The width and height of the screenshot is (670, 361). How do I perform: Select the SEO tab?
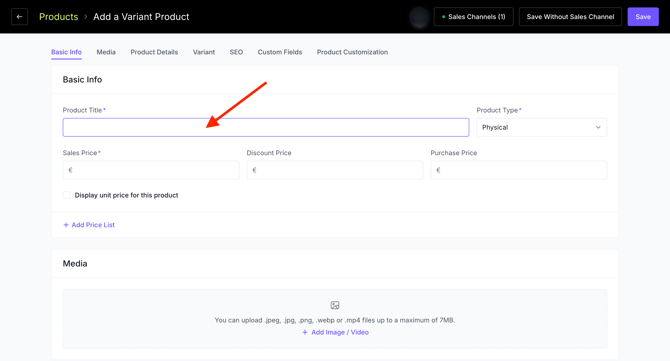tap(236, 52)
